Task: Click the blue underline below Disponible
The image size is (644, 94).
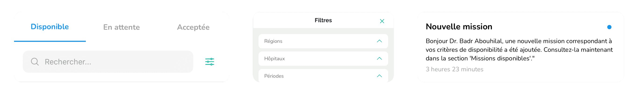Action: pos(50,41)
